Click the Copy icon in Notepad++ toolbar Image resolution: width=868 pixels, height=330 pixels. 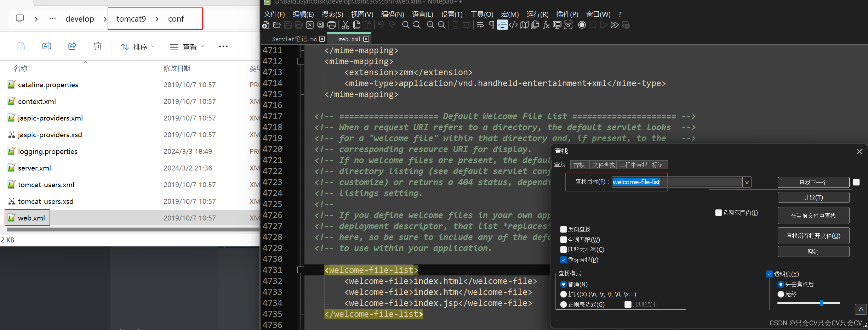[357, 25]
